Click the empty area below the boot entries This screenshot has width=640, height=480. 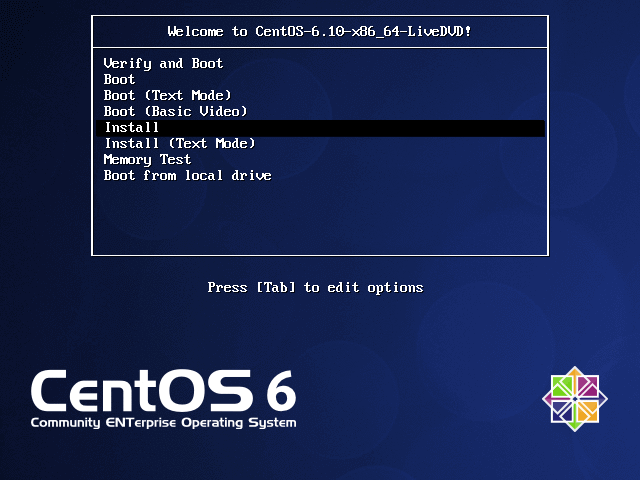tap(319, 220)
